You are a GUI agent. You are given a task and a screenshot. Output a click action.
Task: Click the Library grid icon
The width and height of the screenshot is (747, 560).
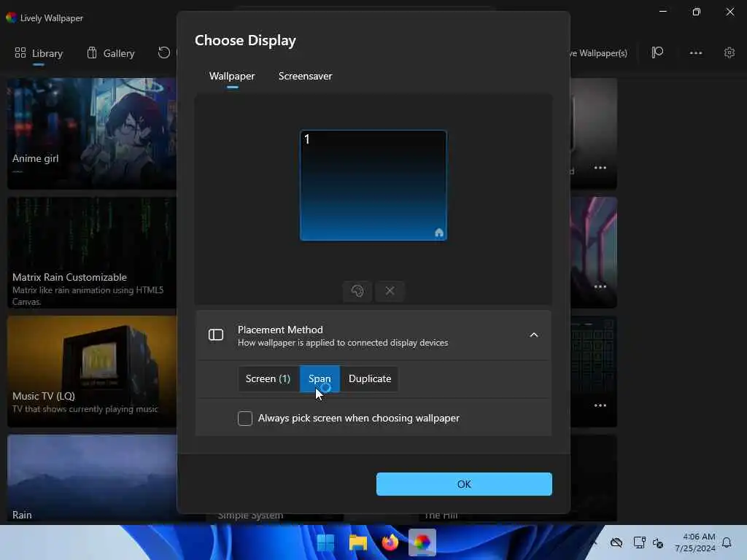(20, 52)
